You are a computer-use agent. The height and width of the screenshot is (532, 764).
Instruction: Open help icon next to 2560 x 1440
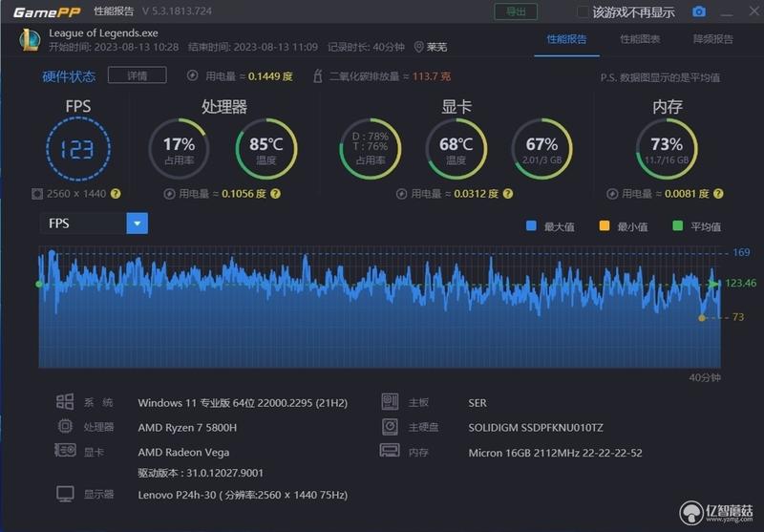pos(116,193)
